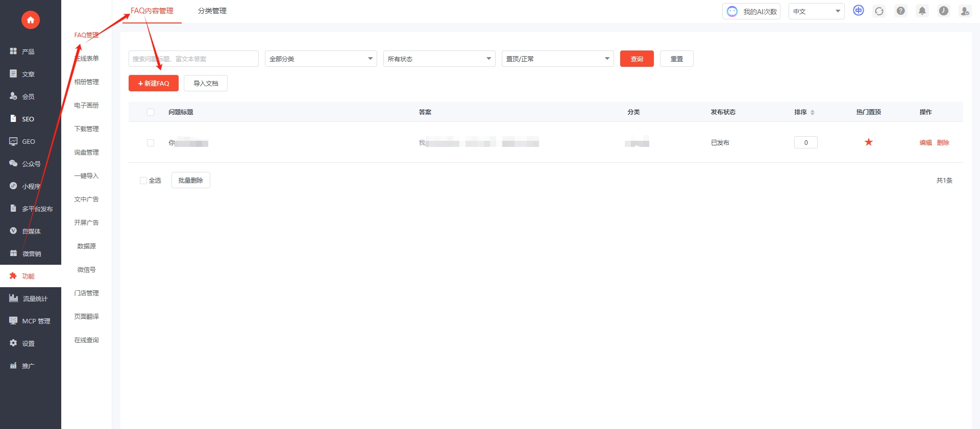Click the 我的AI次数 button
This screenshot has height=429, width=980.
coord(751,11)
